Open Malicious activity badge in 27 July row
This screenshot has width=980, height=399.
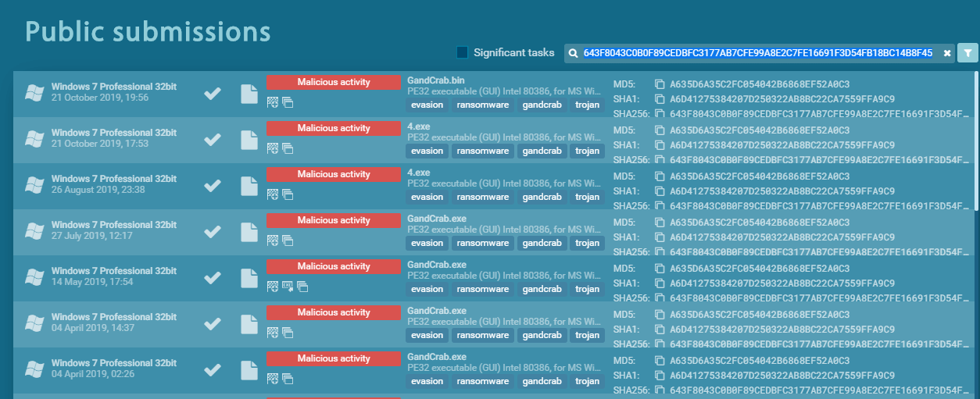click(x=334, y=220)
